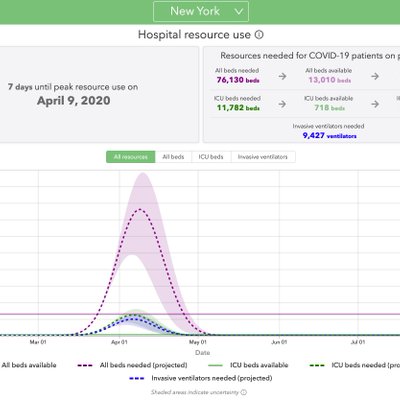Screen dimensions: 400x400
Task: Click green ICU beds available line swatch
Action: click(215, 366)
